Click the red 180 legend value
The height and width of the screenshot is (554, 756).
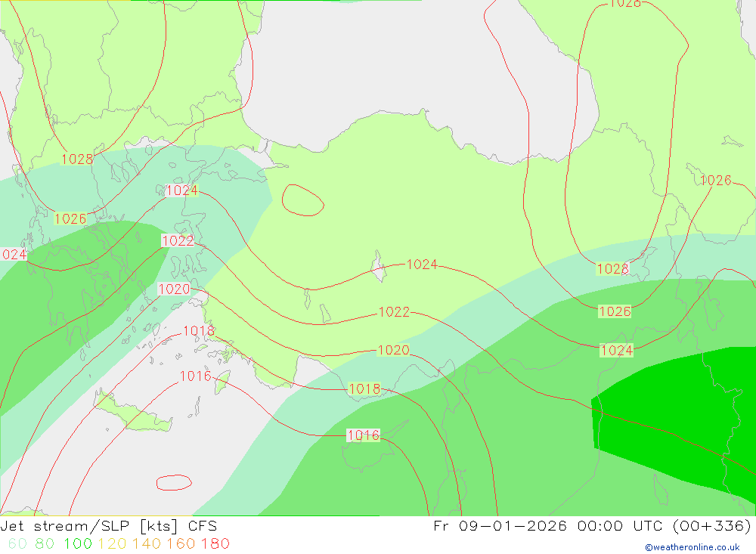(x=215, y=543)
